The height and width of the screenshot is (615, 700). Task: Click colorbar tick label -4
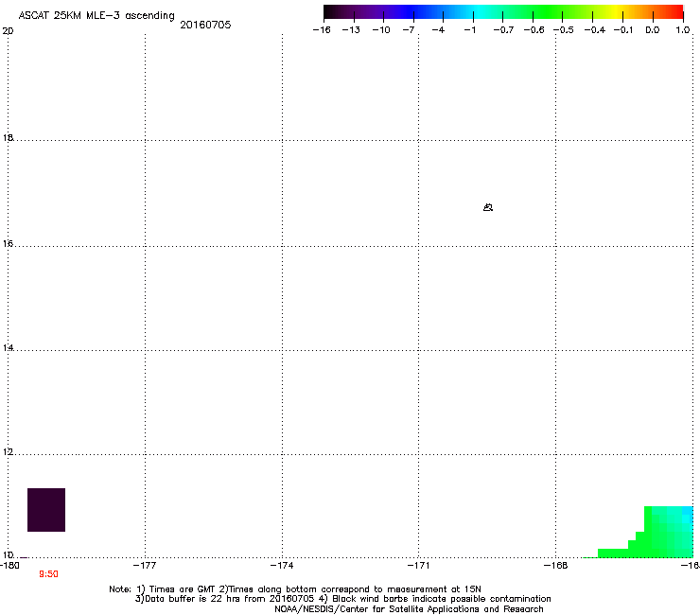[438, 30]
